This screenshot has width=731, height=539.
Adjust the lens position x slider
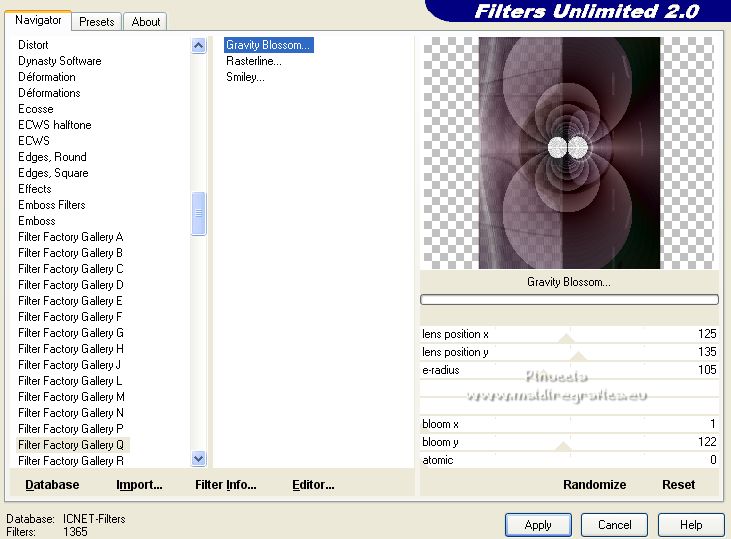(569, 334)
